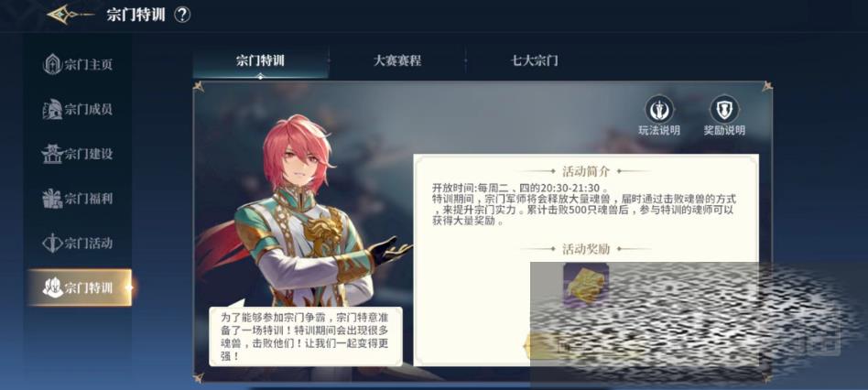Switch to the 大赛赛程 tab
This screenshot has height=390, width=868.
(396, 60)
